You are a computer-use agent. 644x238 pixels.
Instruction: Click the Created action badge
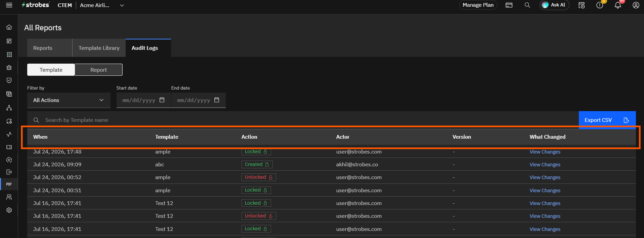pos(257,164)
